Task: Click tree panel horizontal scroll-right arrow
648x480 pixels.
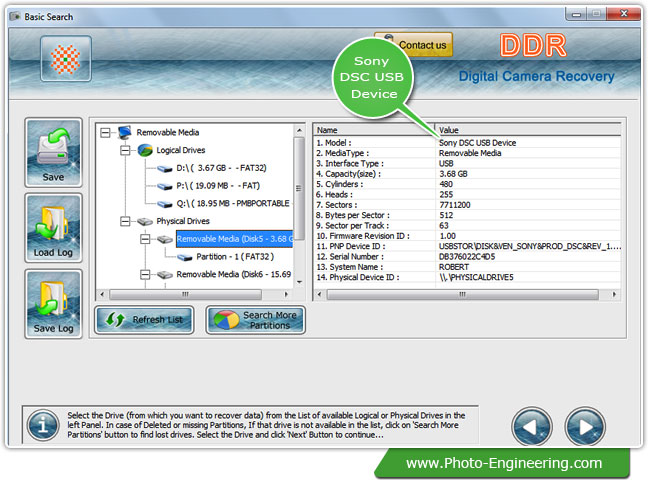Action: 286,294
